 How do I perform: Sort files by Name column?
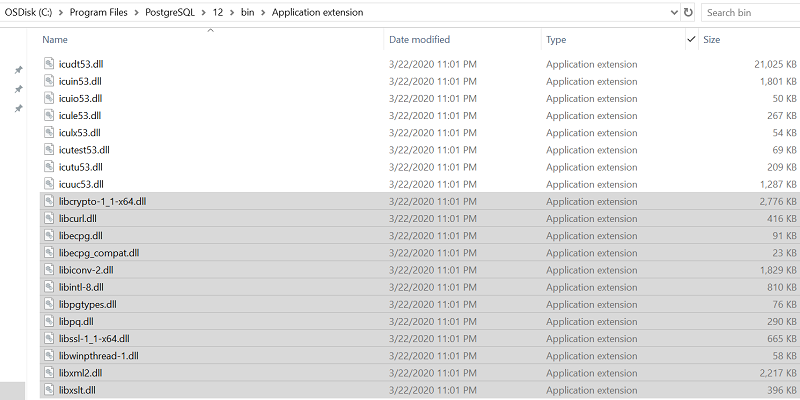coord(55,39)
